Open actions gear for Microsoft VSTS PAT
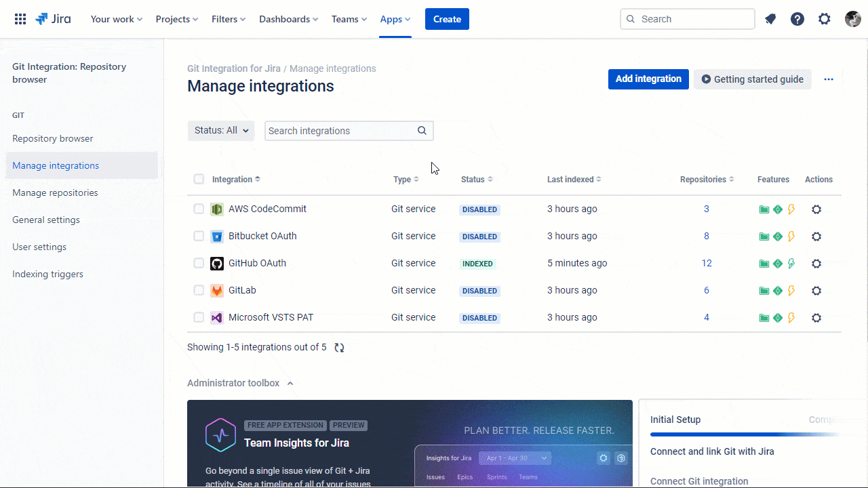This screenshot has height=488, width=868. pos(816,318)
